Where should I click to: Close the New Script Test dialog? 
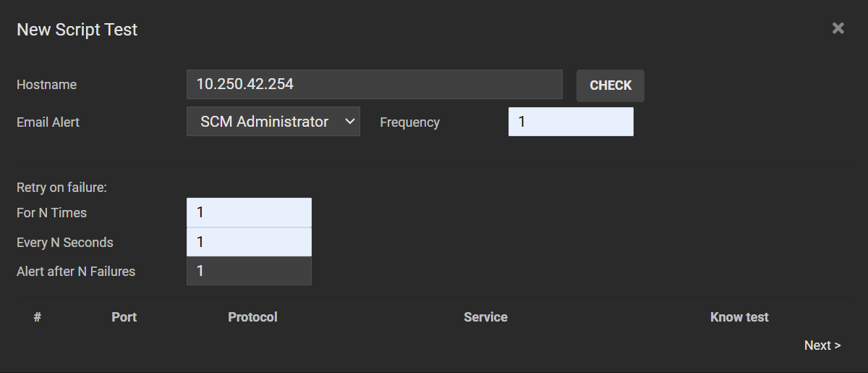838,28
